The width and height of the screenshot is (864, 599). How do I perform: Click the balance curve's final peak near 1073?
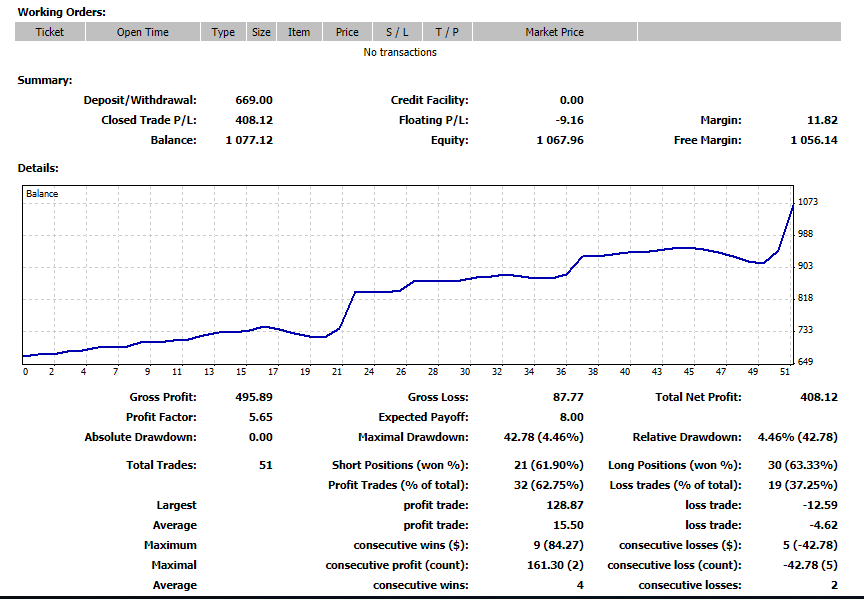(x=792, y=205)
